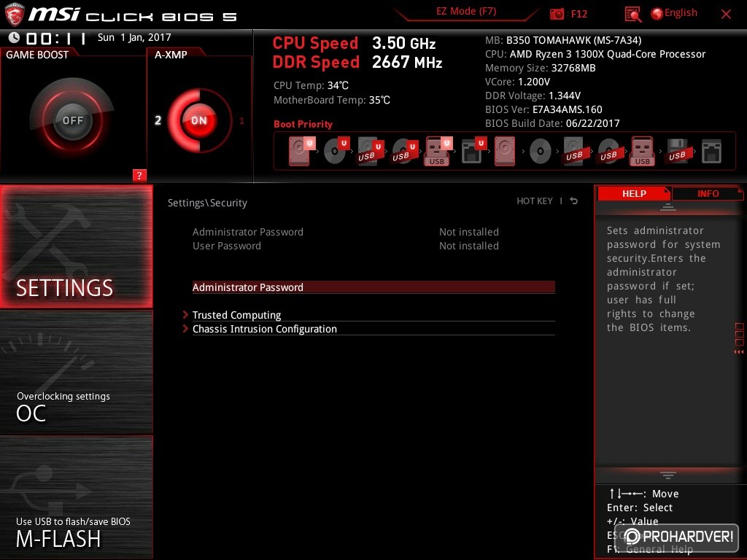
Task: Select the UEFI USB key boot icon
Action: tap(438, 151)
